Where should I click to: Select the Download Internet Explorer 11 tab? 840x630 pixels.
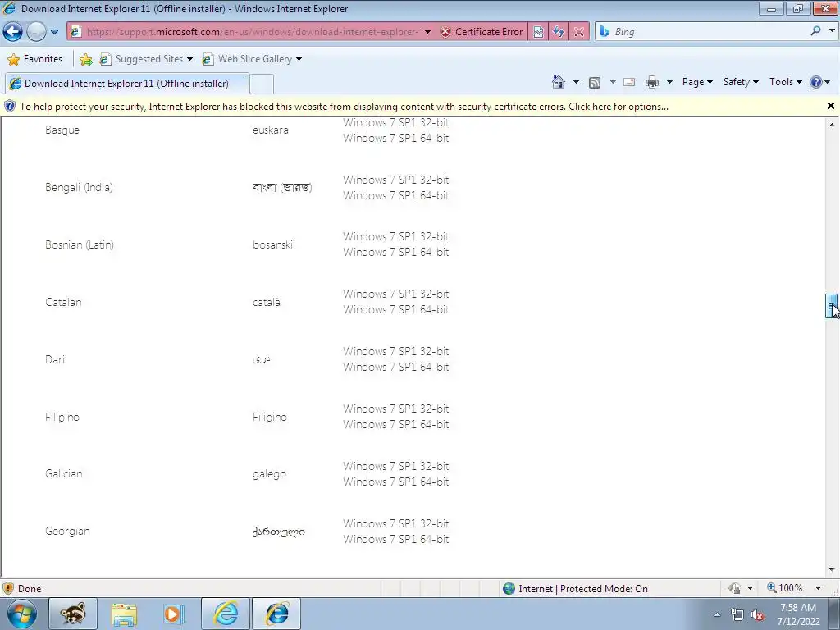[127, 84]
